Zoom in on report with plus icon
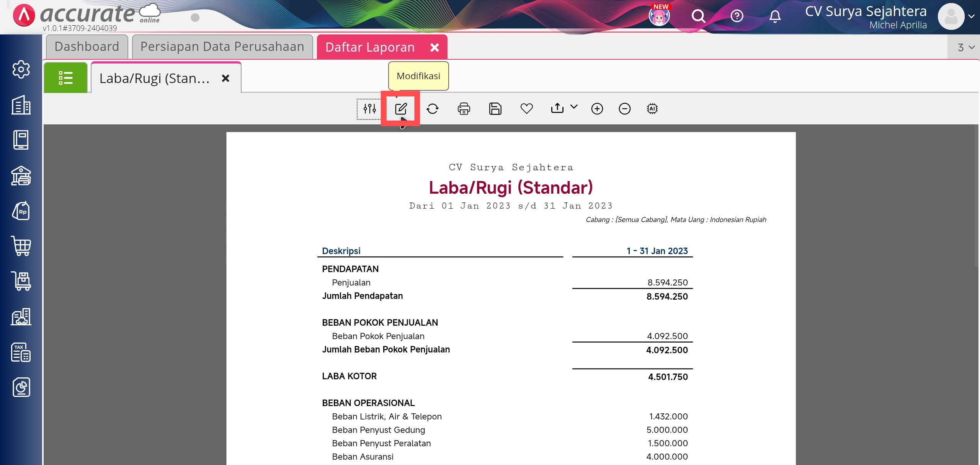Viewport: 980px width, 465px height. pyautogui.click(x=597, y=109)
